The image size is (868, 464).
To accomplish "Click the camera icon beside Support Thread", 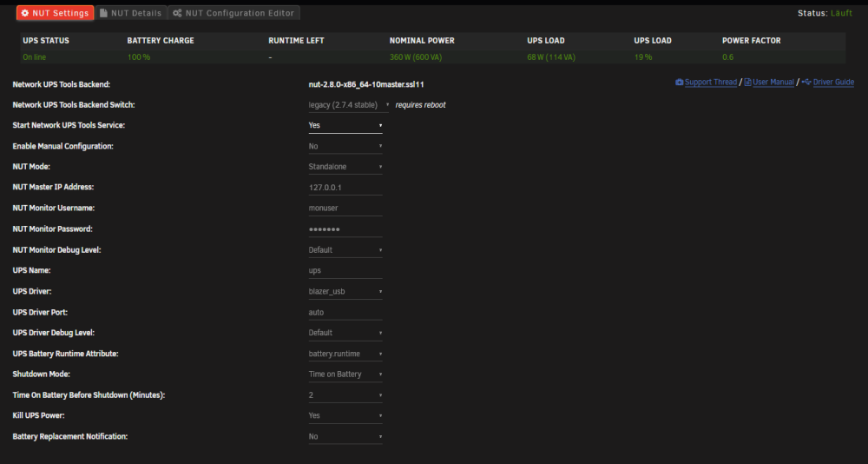I will [x=680, y=82].
